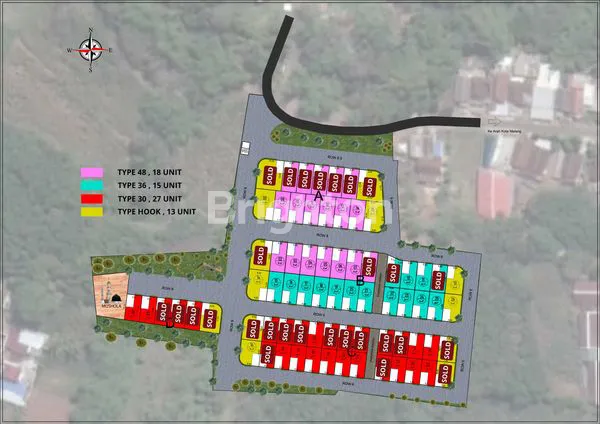Select the teal Type 36 legend swatch

pos(92,186)
